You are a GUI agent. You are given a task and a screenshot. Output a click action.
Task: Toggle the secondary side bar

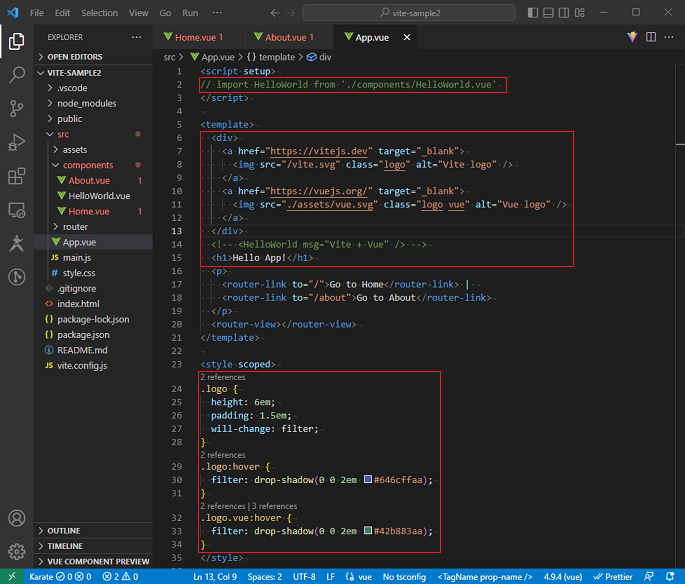564,13
